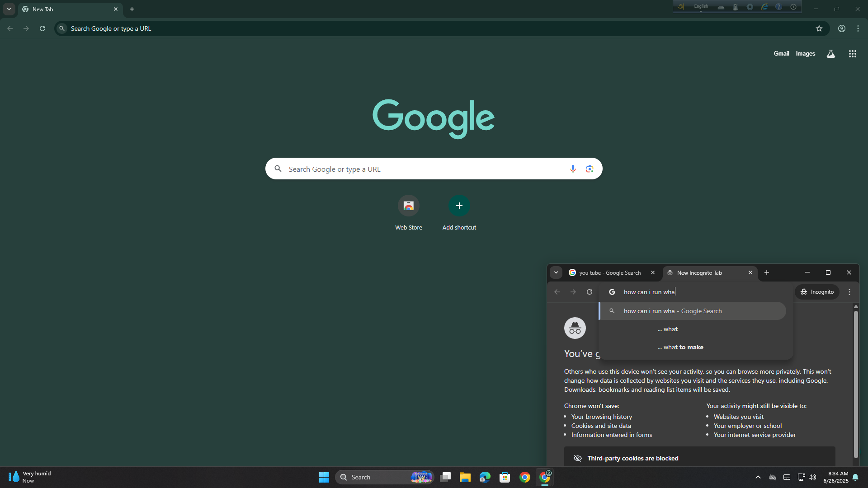
Task: Click the reload button in main Chrome window
Action: [x=42, y=28]
